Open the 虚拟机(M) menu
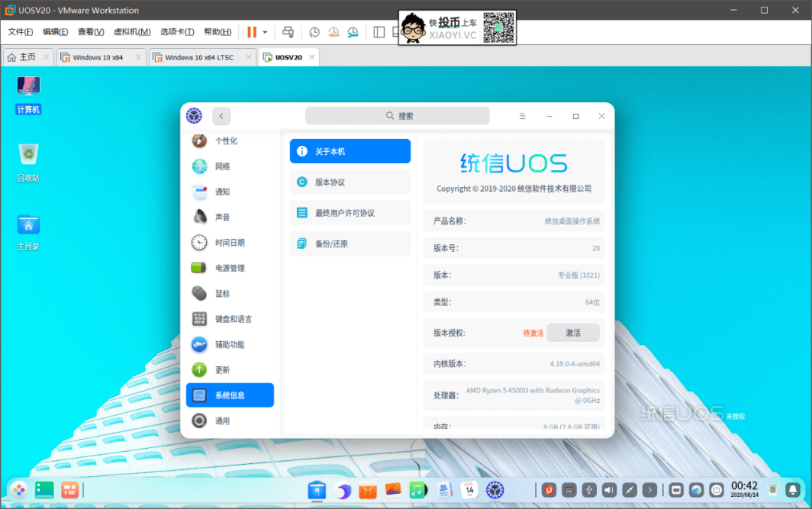The height and width of the screenshot is (509, 812). [132, 32]
